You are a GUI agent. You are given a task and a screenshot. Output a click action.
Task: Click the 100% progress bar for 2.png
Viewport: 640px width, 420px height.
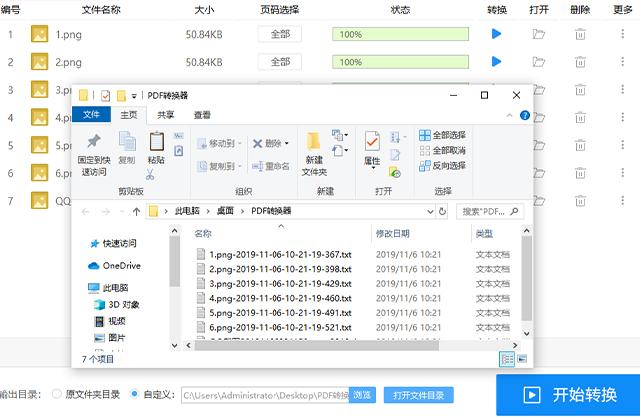(x=400, y=62)
